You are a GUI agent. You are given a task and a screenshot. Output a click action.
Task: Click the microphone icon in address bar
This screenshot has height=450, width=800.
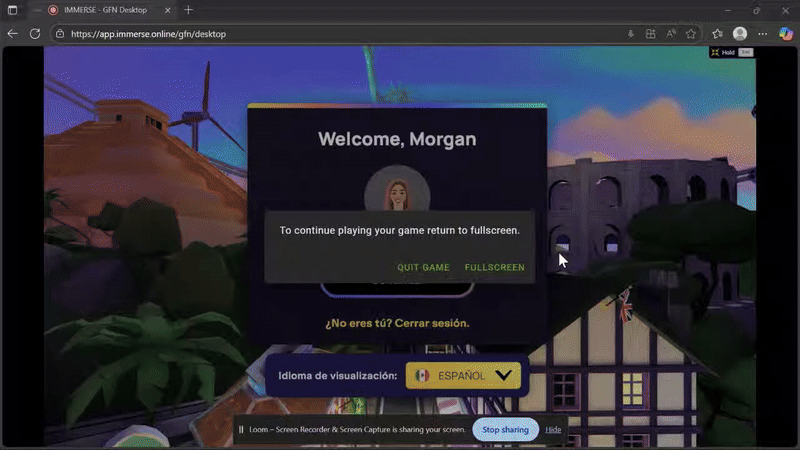tap(630, 33)
